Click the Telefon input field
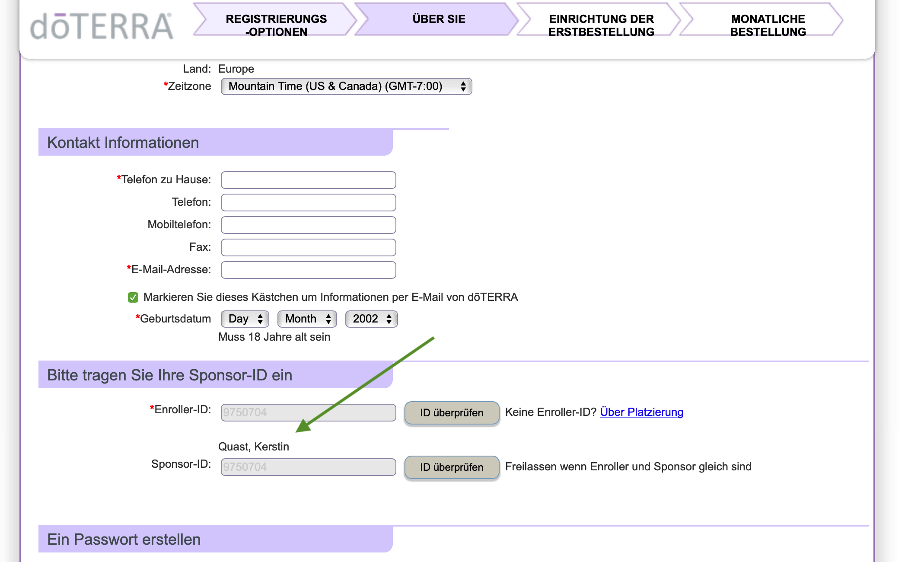 (308, 202)
